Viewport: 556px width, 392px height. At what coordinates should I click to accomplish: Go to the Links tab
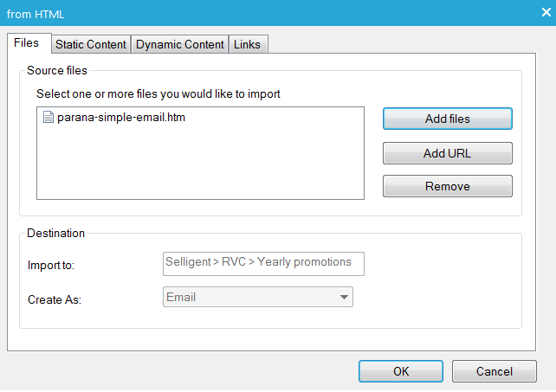(249, 44)
